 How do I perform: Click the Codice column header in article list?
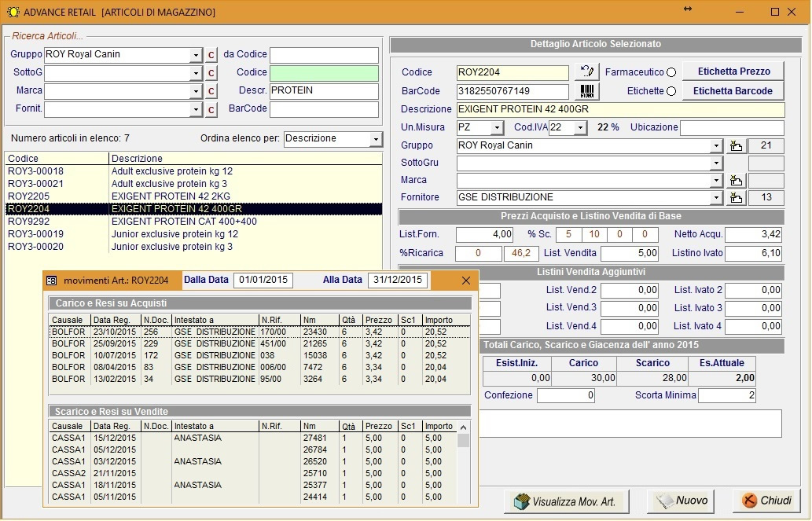click(x=57, y=159)
